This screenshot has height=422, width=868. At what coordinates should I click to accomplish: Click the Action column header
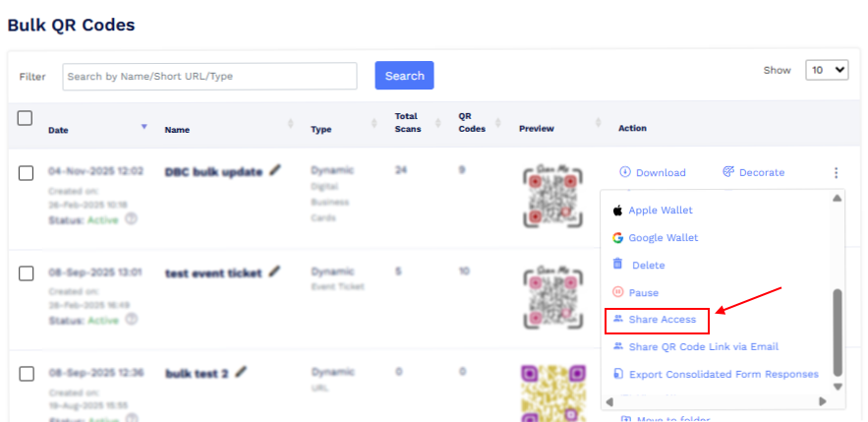tap(632, 128)
